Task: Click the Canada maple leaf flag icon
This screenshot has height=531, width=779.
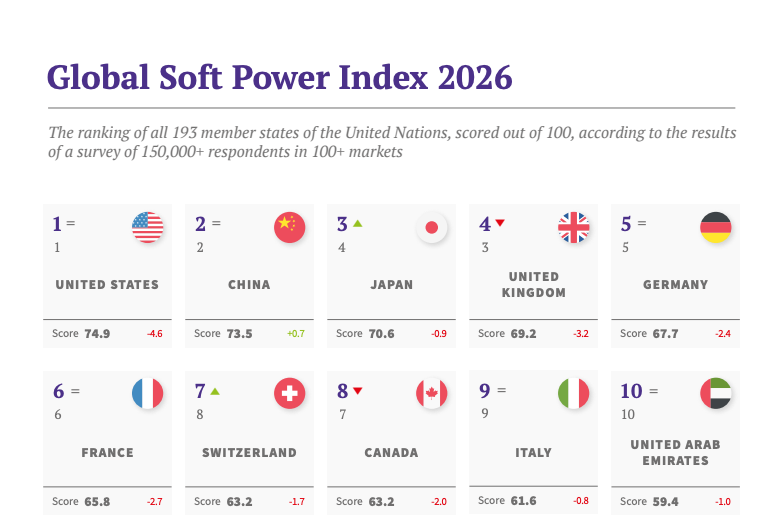Action: click(x=432, y=393)
